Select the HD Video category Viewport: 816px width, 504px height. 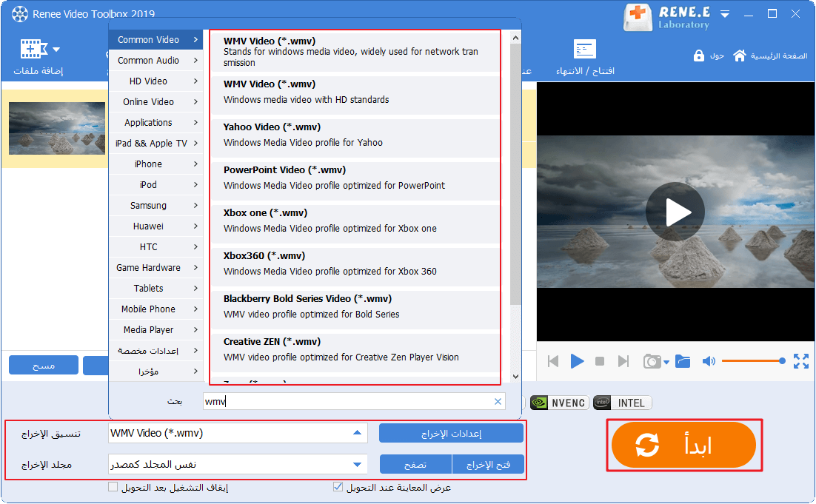point(155,81)
